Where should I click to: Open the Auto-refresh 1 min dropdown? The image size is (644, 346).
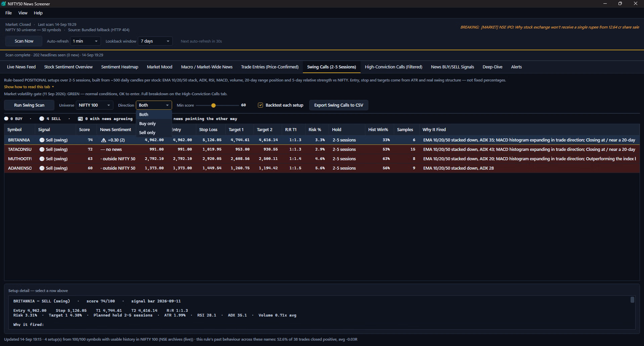point(85,41)
